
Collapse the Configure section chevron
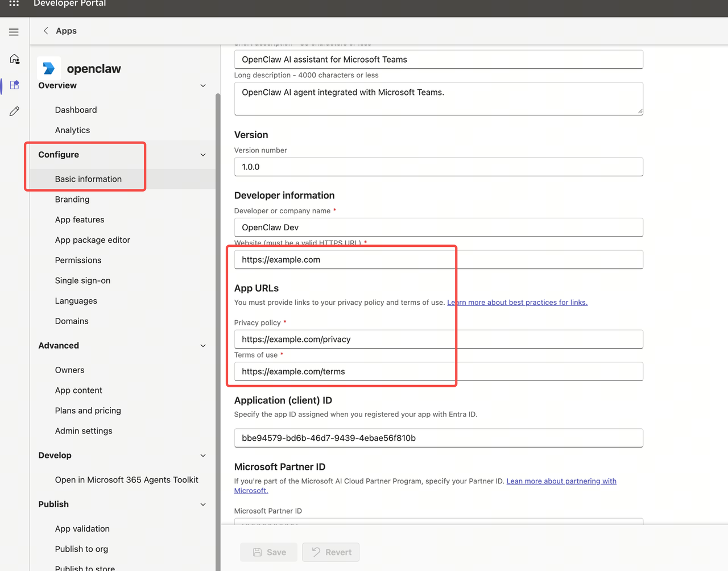click(x=203, y=155)
